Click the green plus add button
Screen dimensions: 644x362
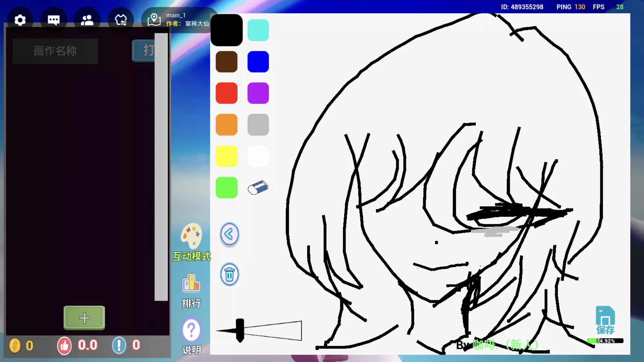pyautogui.click(x=84, y=318)
